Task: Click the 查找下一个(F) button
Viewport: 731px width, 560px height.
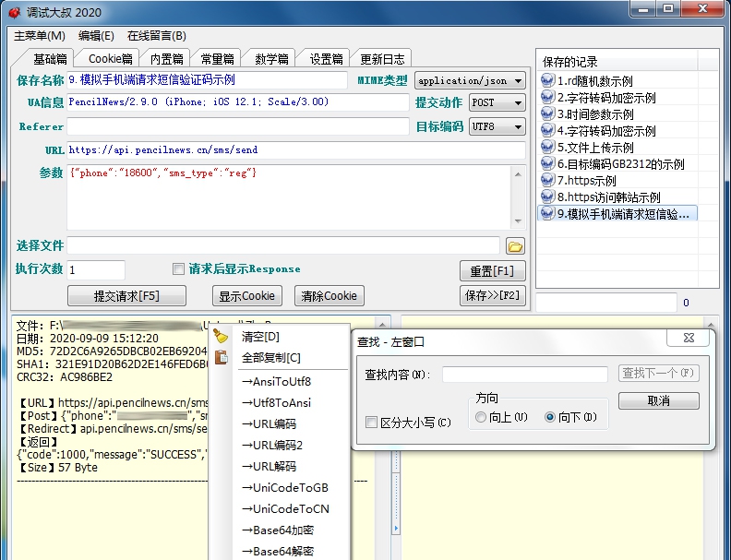Action: tap(659, 373)
